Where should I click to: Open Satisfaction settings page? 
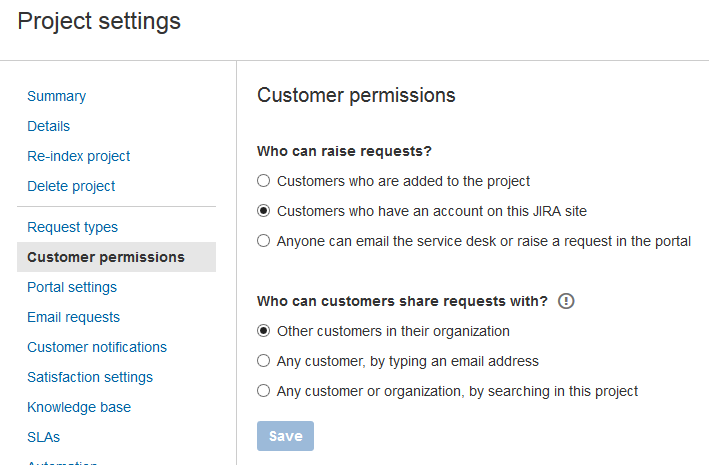click(90, 377)
